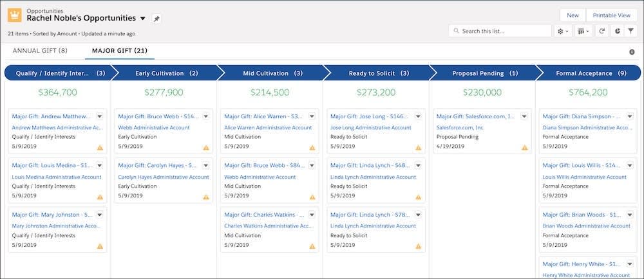Open Major Gift: Bruce Webb - $14 opportunity

[158, 116]
